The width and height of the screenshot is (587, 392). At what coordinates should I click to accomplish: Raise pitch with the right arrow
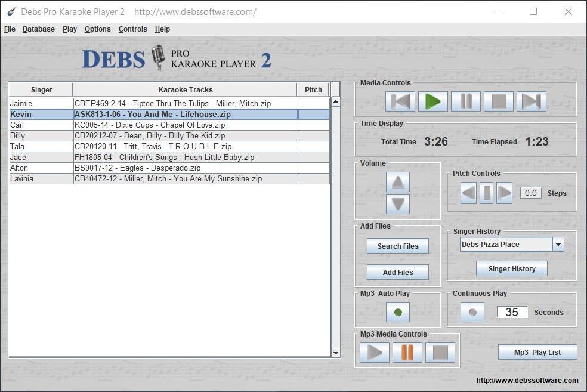tap(504, 193)
